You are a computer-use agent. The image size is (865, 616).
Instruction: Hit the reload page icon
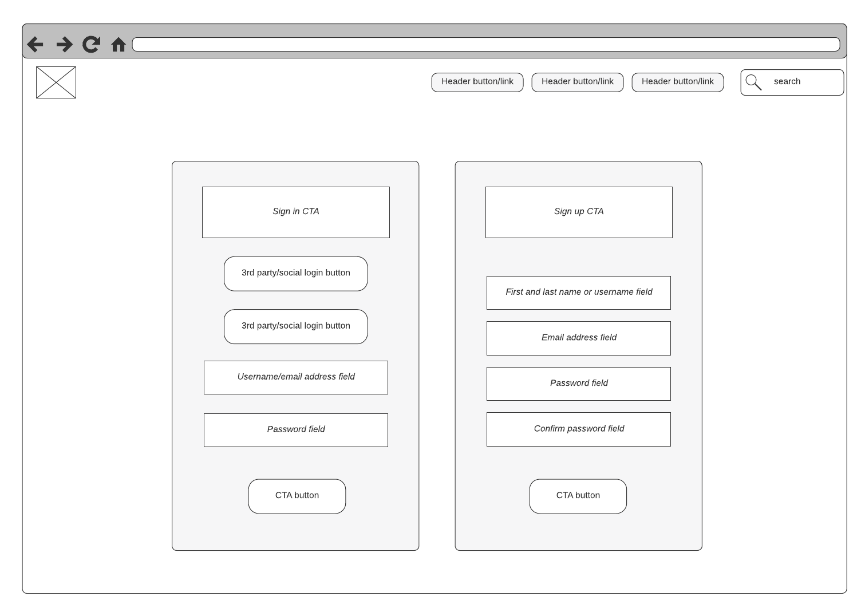coord(91,45)
